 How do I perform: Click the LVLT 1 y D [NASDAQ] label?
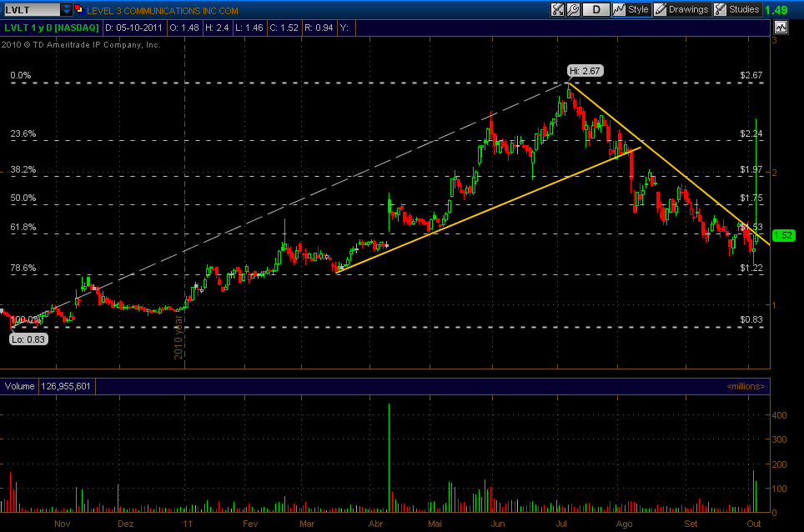(x=51, y=28)
